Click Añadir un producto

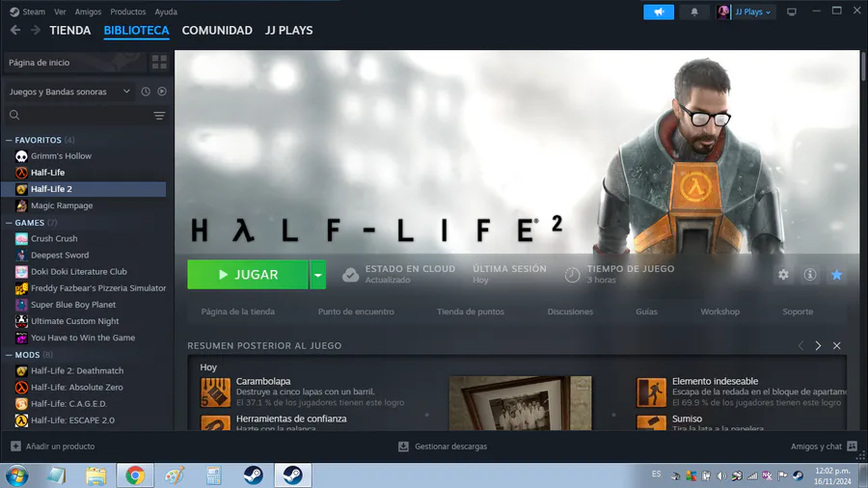tap(53, 447)
